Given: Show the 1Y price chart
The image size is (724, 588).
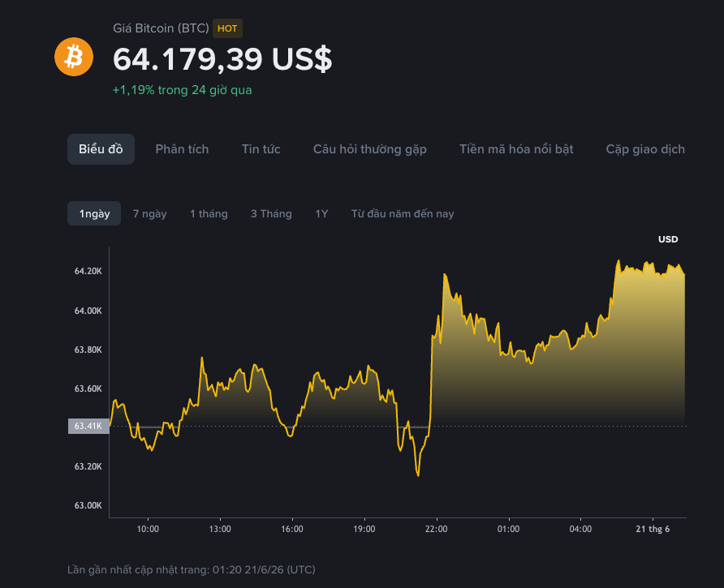Looking at the screenshot, I should pyautogui.click(x=321, y=213).
